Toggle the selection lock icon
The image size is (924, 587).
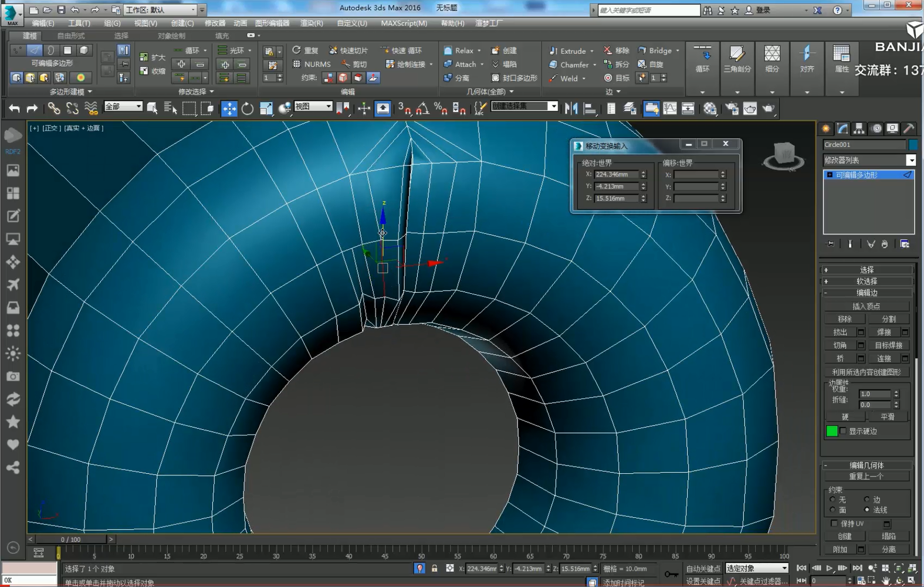[x=435, y=568]
